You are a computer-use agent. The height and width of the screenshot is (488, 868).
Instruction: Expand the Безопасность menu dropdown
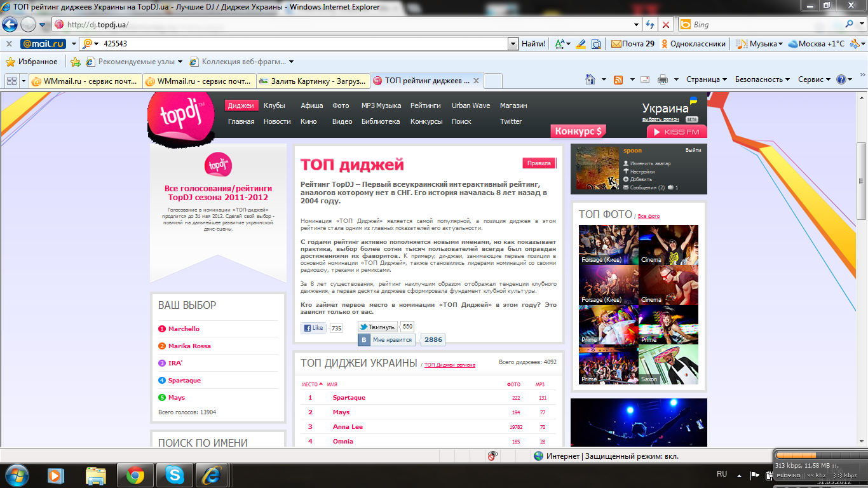(x=763, y=79)
